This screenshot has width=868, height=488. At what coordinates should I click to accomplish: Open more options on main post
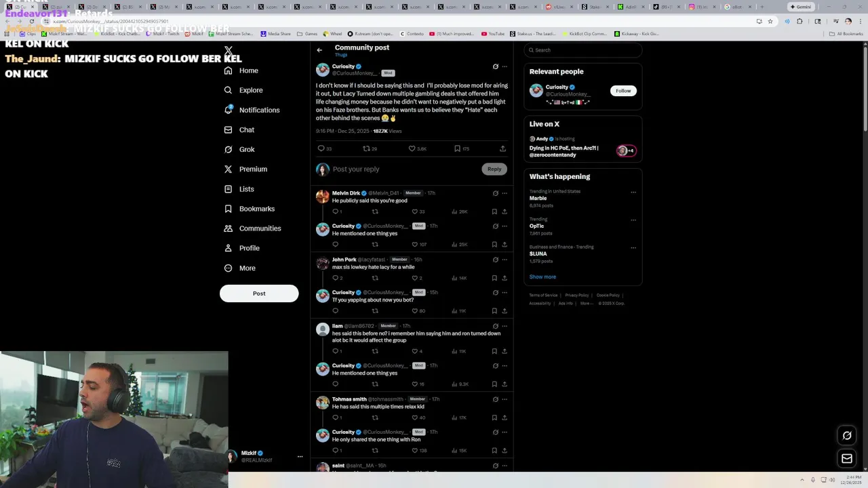[x=505, y=66]
